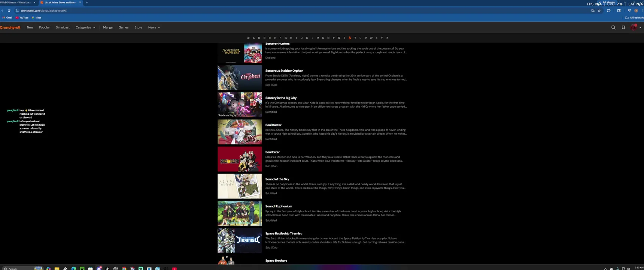Open the Chrome profile avatar
The height and width of the screenshot is (270, 644).
(x=636, y=10)
